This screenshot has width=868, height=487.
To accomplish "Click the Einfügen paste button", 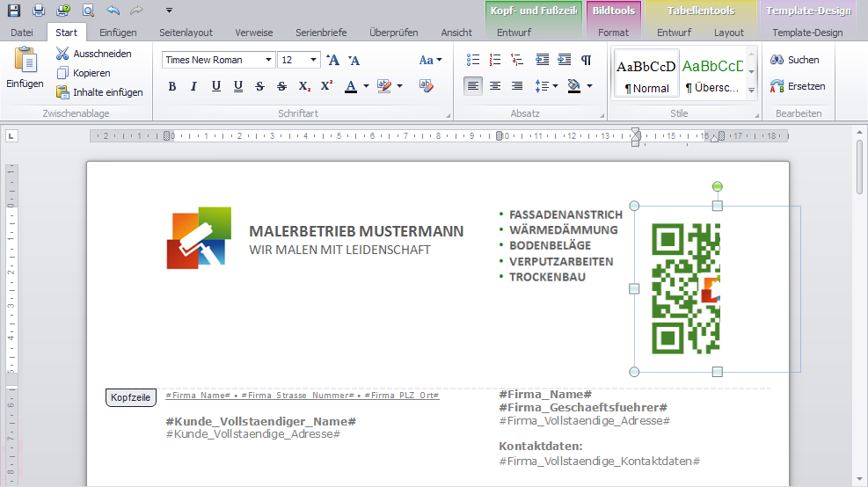I will pos(25,68).
